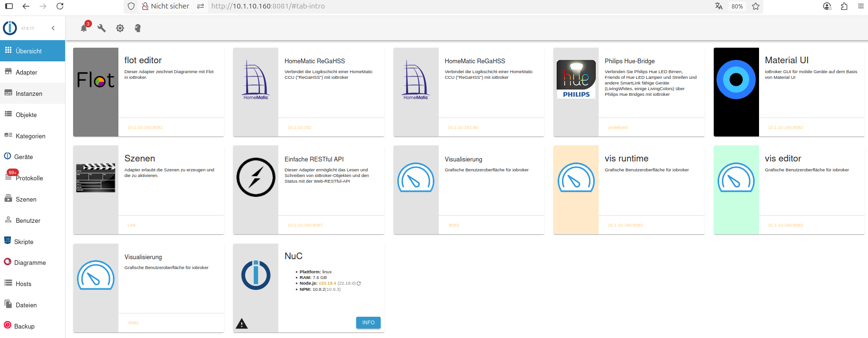Click the browser address bar URL
The height and width of the screenshot is (338, 868).
pos(268,6)
